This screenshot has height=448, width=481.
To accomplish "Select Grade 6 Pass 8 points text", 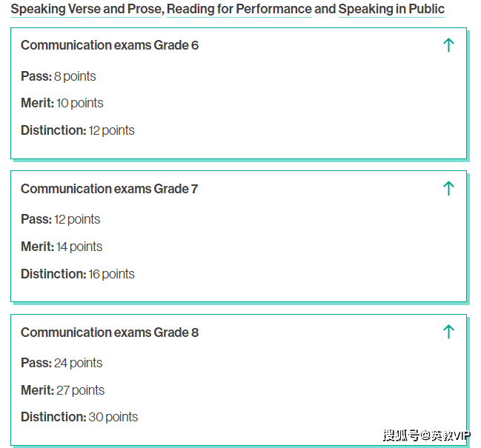I will (59, 76).
